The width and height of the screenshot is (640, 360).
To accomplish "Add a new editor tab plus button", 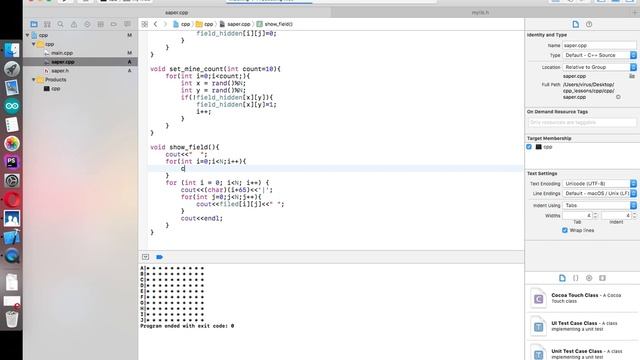I will [634, 13].
